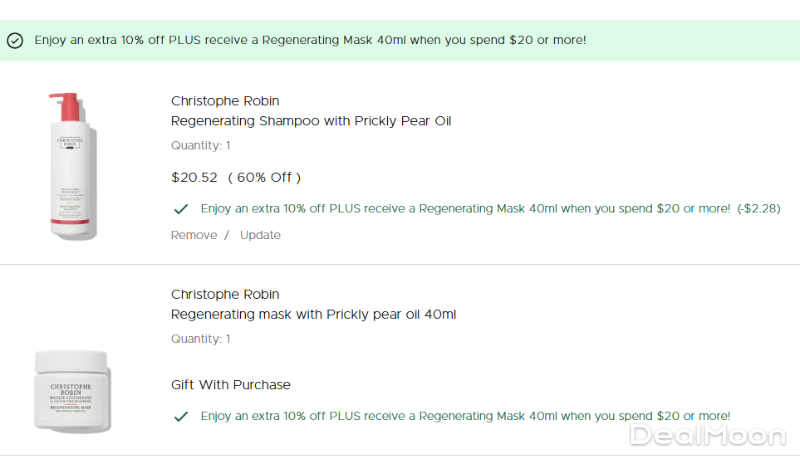Click the Gift With Purchase label
The height and width of the screenshot is (459, 800).
(x=231, y=385)
